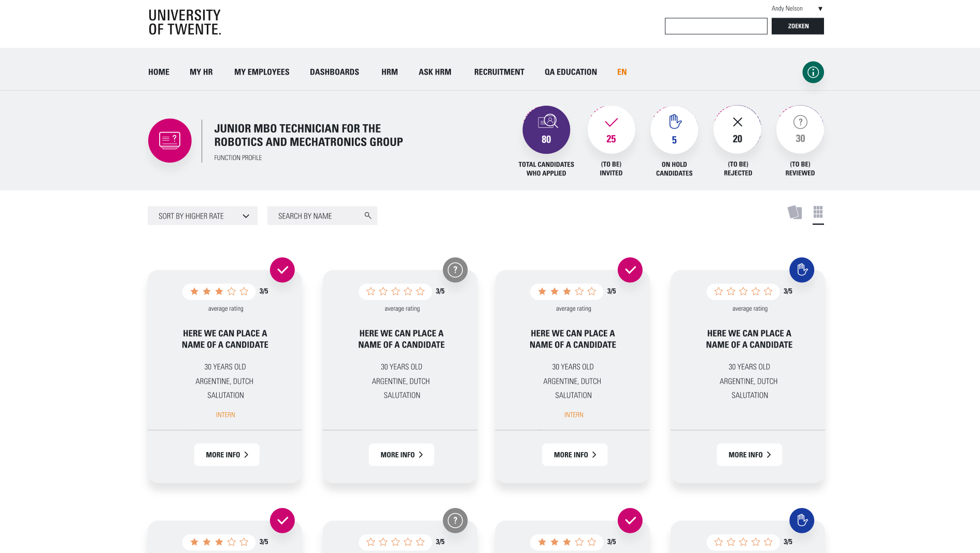Viewport: 980px width, 553px height.
Task: Select total candidates who applied circle
Action: point(546,130)
